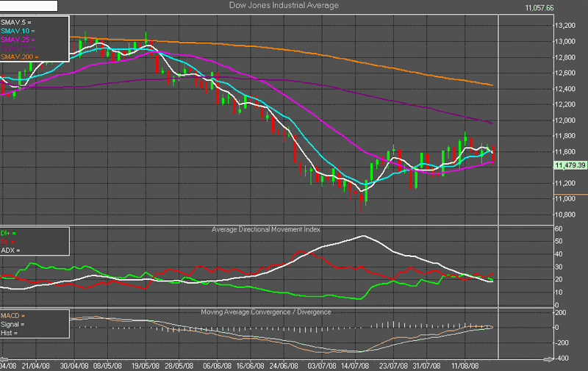This screenshot has width=588, height=371.
Task: Click the Average Directional Movement Index heading
Action: [x=266, y=229]
